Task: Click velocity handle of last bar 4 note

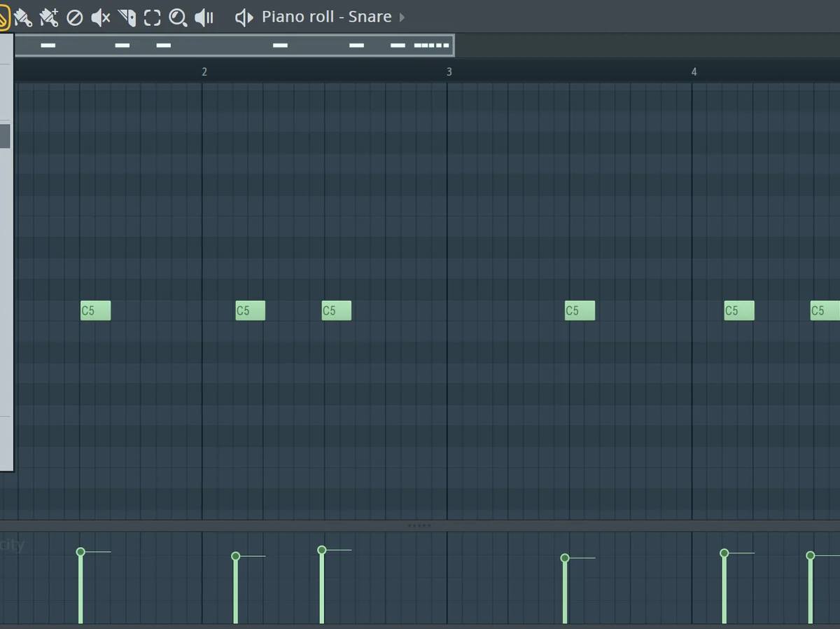Action: pos(810,555)
